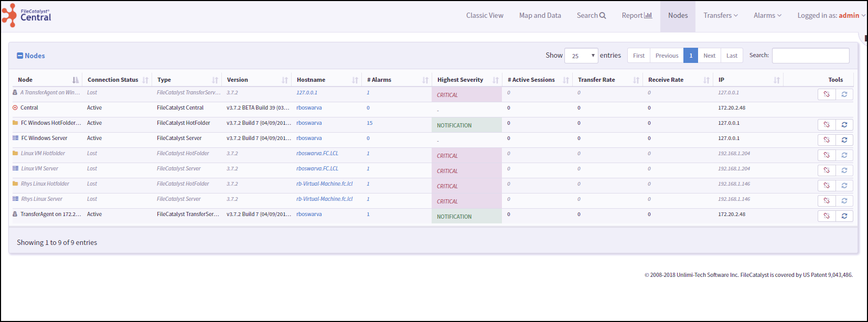This screenshot has height=322, width=868.
Task: Go to the First page of entries
Action: (x=639, y=56)
